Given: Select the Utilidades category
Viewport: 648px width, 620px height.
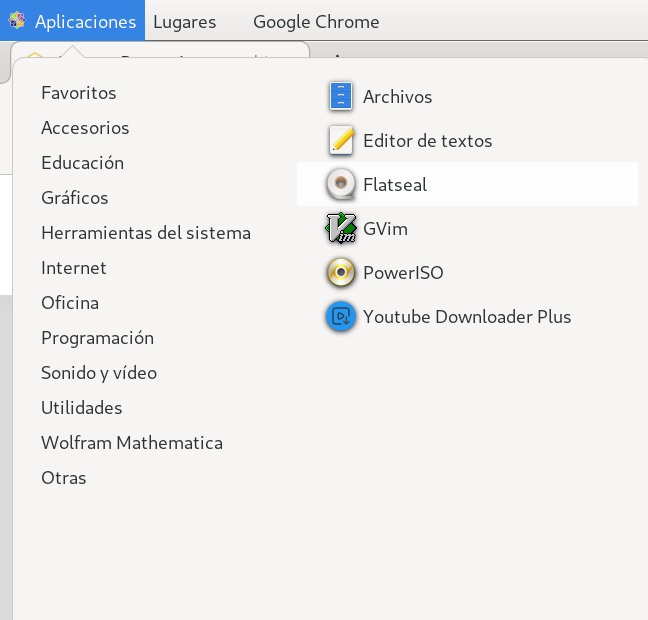Looking at the screenshot, I should [82, 408].
